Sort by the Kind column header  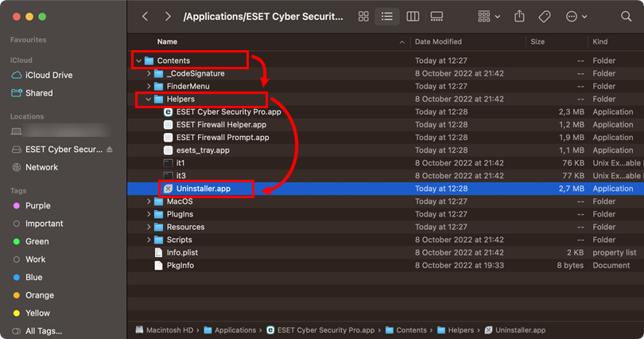(599, 41)
